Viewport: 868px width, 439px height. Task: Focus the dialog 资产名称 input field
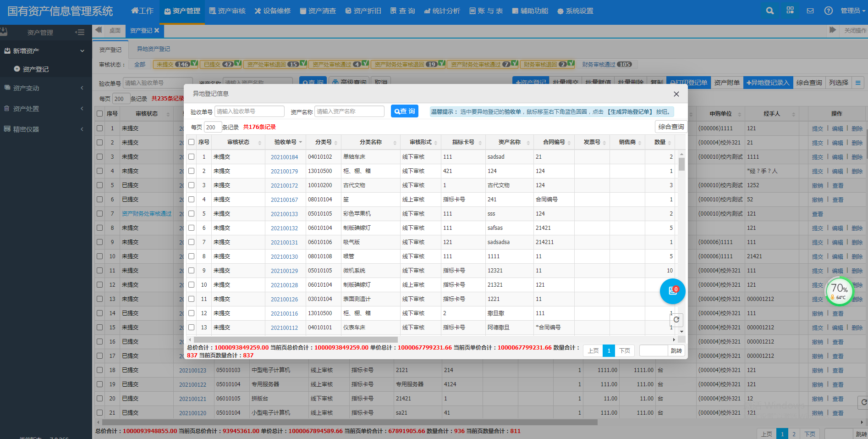(x=349, y=111)
